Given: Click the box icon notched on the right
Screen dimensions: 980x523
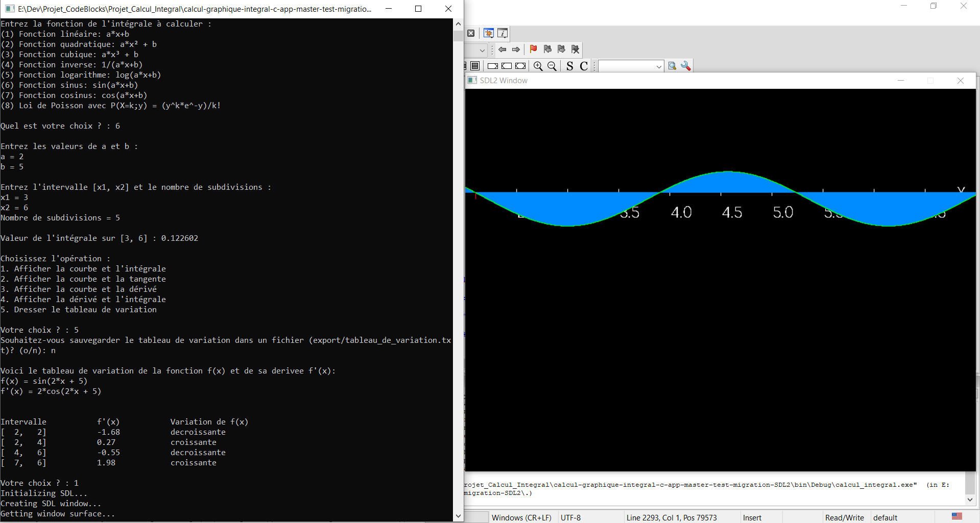Looking at the screenshot, I should [493, 66].
